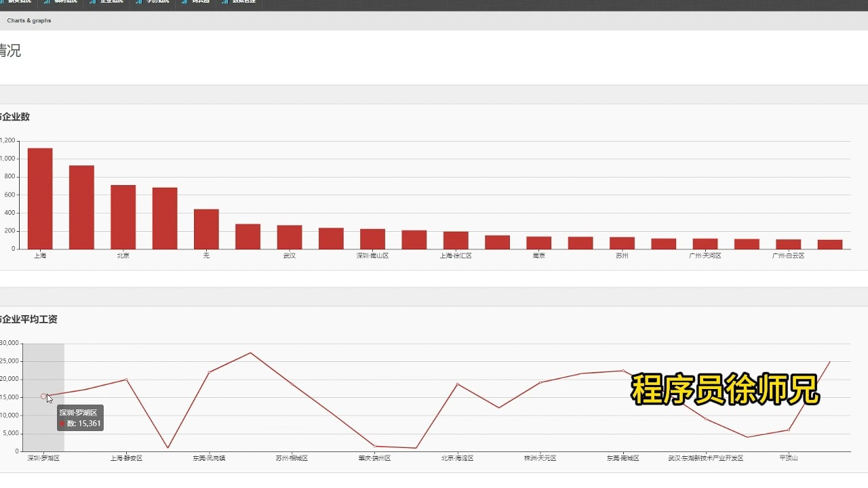
Task: Click the 苏州 bar in the bar chart
Action: (x=622, y=243)
